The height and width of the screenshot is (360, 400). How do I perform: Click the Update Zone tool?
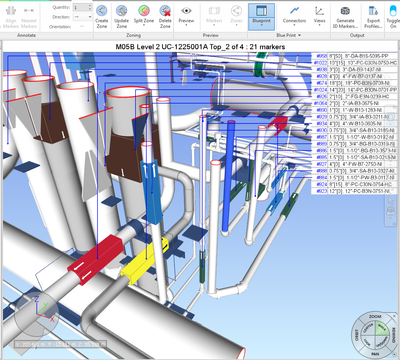(122, 16)
